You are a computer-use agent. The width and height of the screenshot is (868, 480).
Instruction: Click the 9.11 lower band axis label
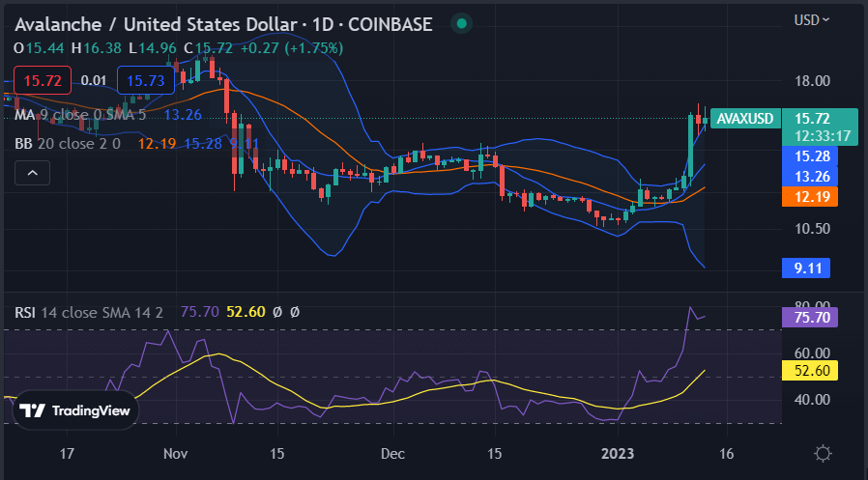(806, 268)
